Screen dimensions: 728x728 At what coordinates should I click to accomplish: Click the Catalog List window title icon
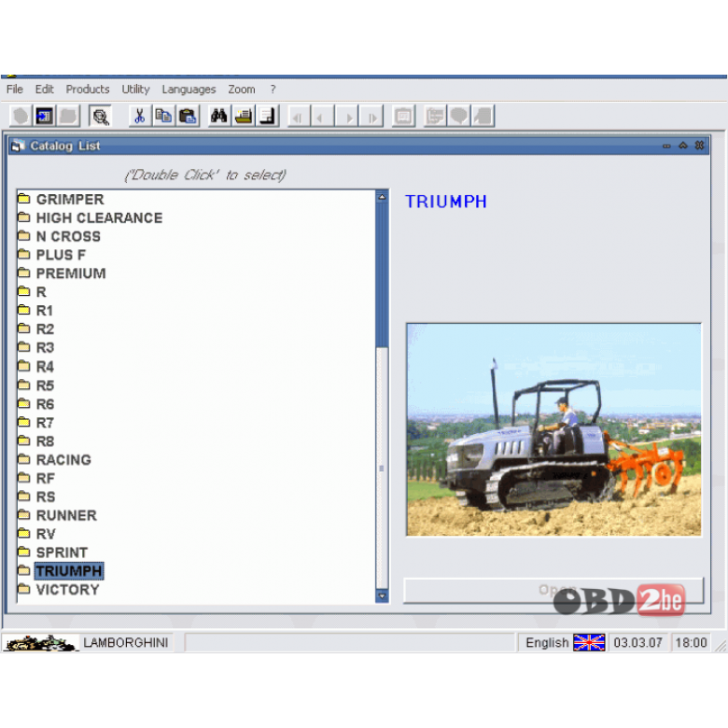[18, 146]
